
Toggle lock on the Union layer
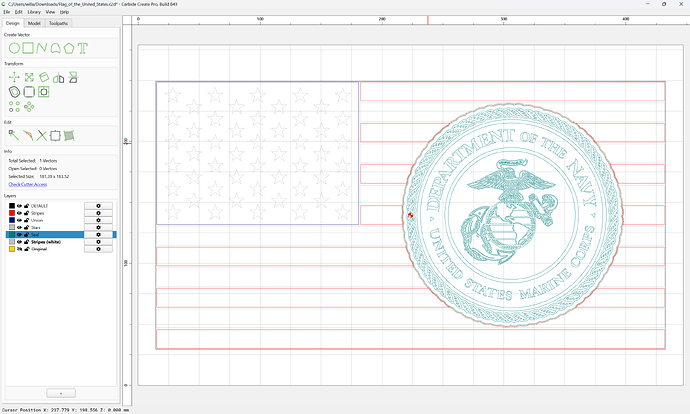[26, 220]
